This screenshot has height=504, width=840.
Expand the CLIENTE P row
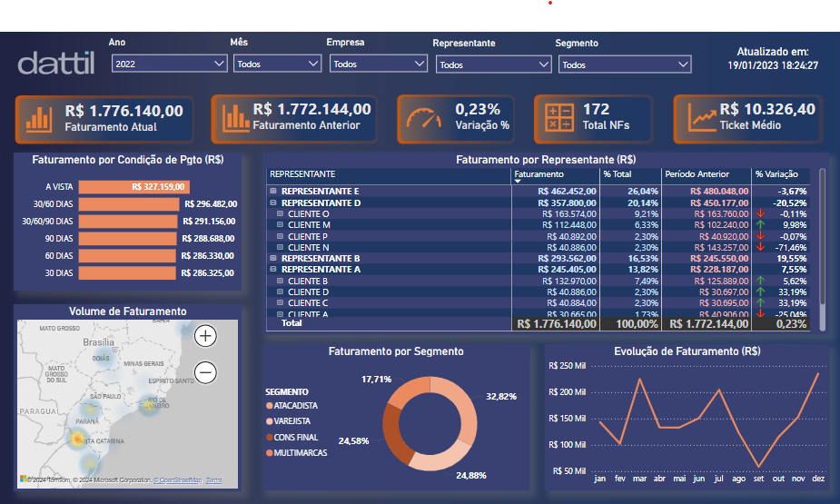280,236
